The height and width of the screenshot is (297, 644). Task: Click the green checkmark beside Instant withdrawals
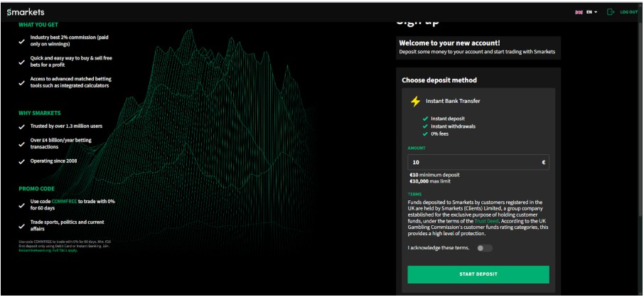426,126
